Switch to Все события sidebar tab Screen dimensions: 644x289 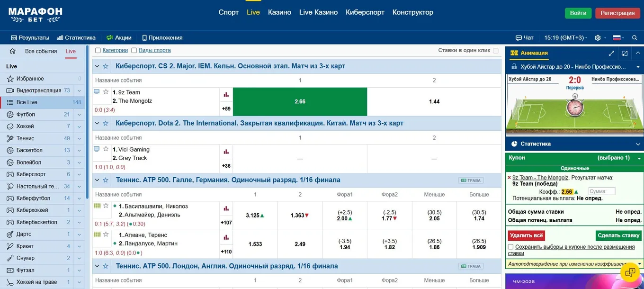[x=41, y=51]
